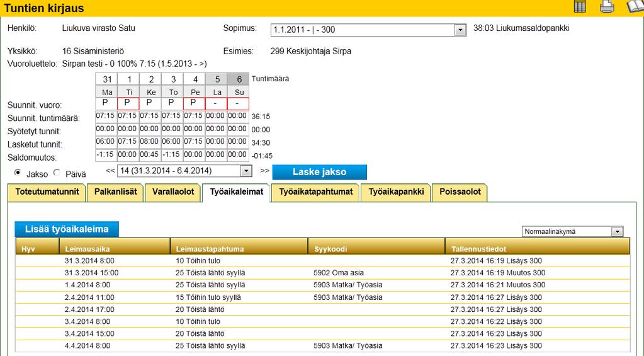644x356 pixels.
Task: Click Saldomuutos 00:45 cell
Action: point(149,155)
